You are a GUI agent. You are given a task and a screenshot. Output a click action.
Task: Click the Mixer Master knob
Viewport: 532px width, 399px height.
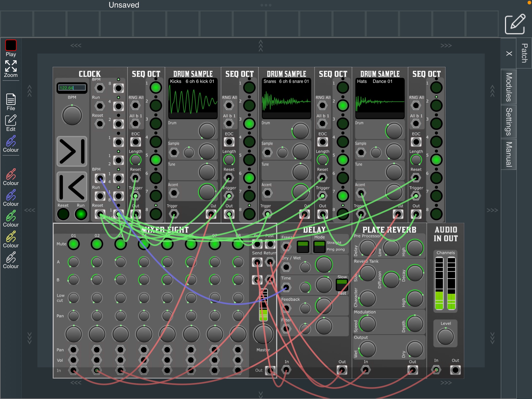263,334
